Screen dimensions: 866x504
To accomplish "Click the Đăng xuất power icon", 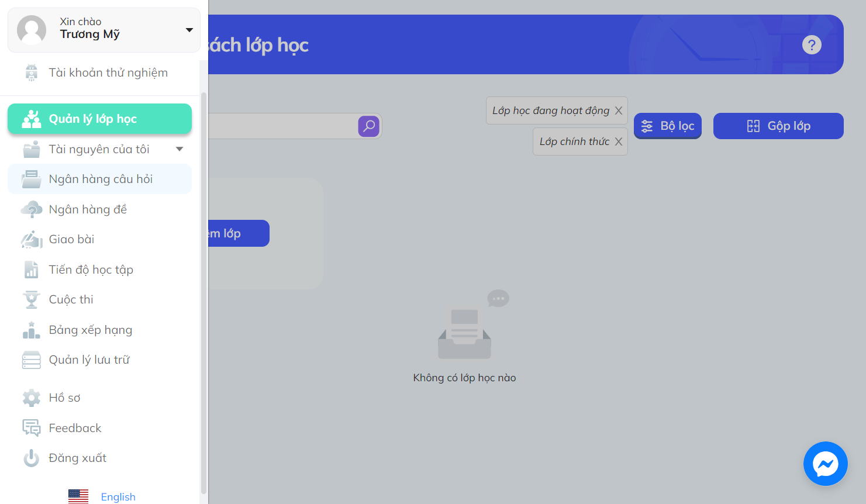I will pos(32,458).
